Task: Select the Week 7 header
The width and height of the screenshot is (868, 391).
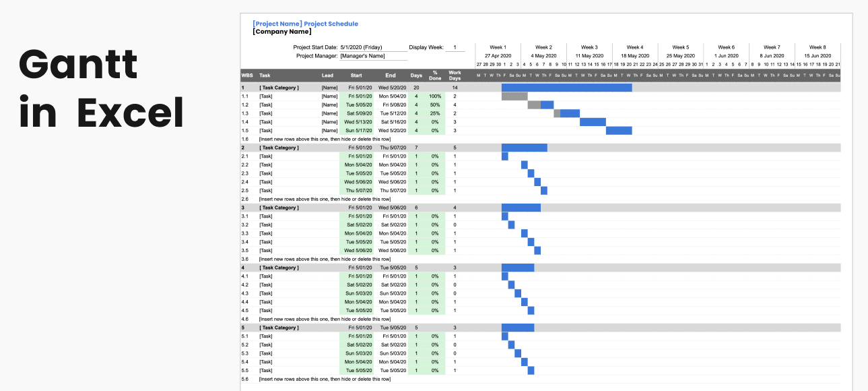Action: tap(772, 47)
